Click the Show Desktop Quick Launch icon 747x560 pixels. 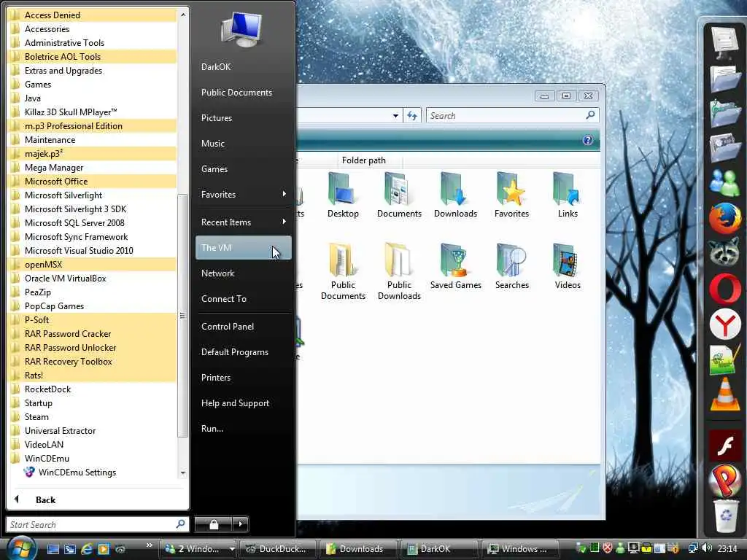[x=53, y=549]
